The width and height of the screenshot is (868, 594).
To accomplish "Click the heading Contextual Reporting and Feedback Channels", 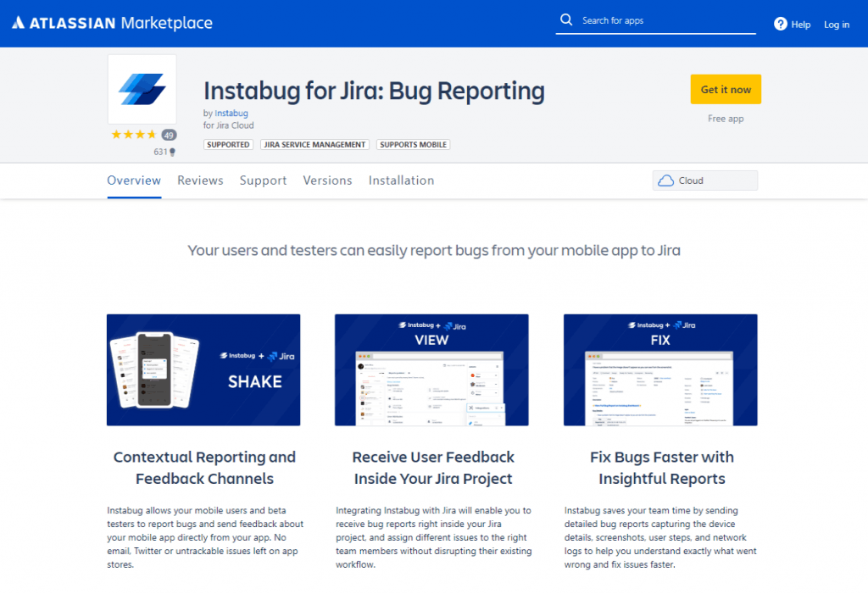I will pyautogui.click(x=205, y=468).
